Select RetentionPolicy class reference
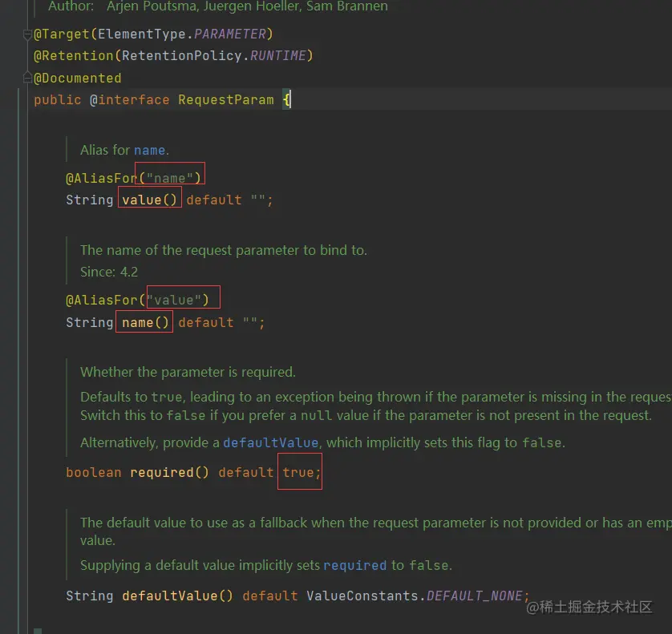This screenshot has width=672, height=634. coord(182,55)
